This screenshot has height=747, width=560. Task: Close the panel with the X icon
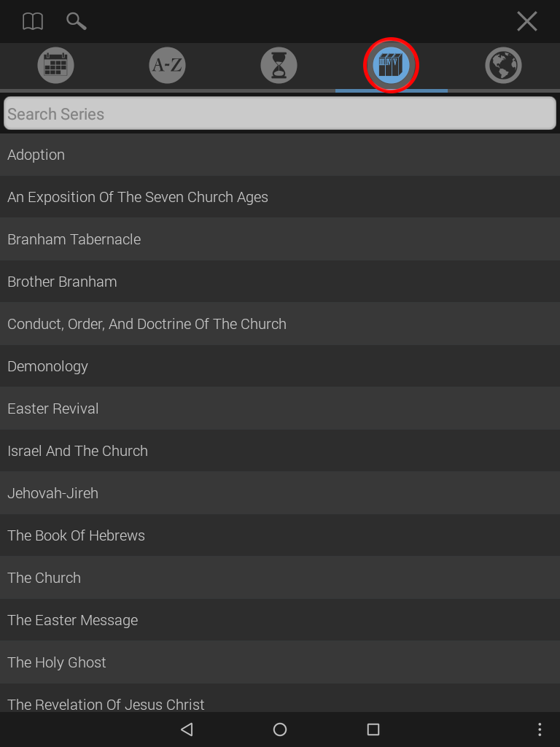tap(527, 21)
